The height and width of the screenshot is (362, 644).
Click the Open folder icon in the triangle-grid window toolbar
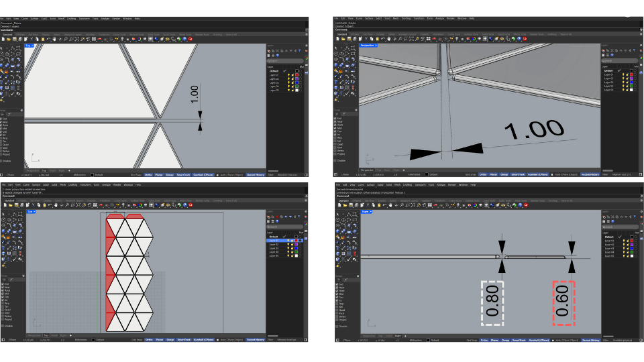point(10,206)
